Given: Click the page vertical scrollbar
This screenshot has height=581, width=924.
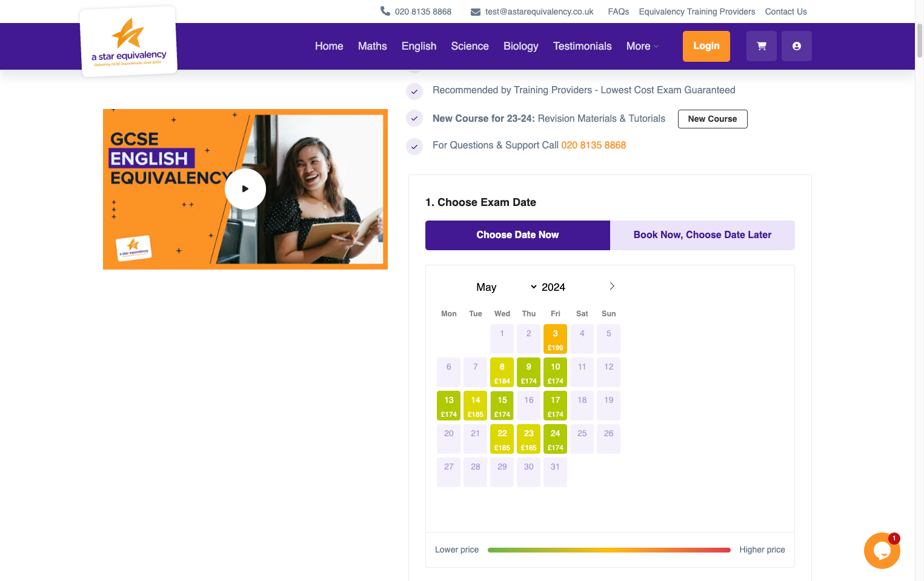Looking at the screenshot, I should [x=920, y=41].
